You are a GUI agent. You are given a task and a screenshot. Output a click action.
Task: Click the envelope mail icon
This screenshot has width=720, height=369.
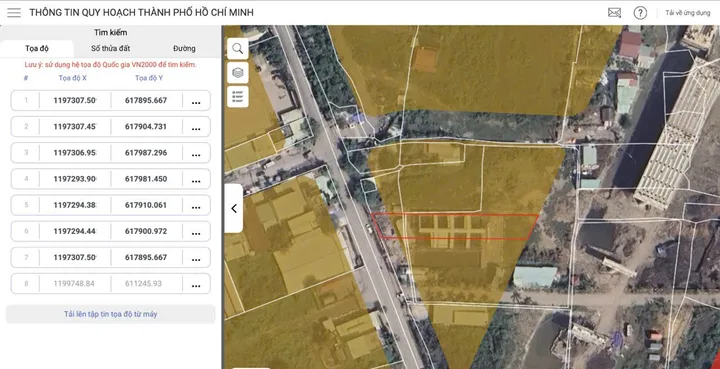coord(614,13)
